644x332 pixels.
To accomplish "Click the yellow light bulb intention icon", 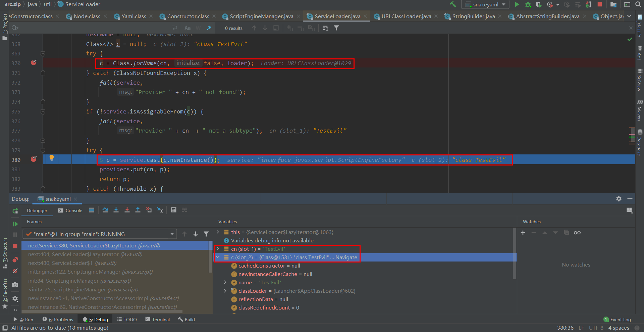I will [52, 158].
